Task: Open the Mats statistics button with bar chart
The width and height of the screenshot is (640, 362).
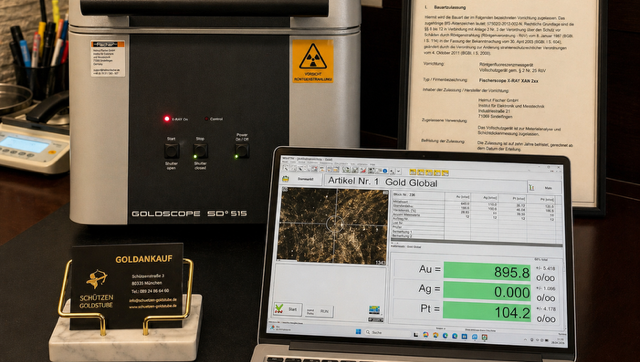Action: point(544,187)
